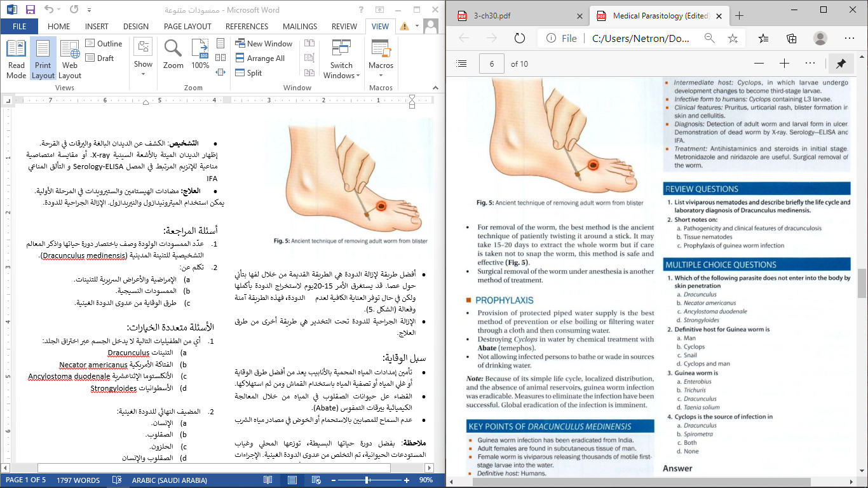The image size is (868, 488).
Task: Go to the REFERENCES ribbon tab
Action: tap(247, 27)
